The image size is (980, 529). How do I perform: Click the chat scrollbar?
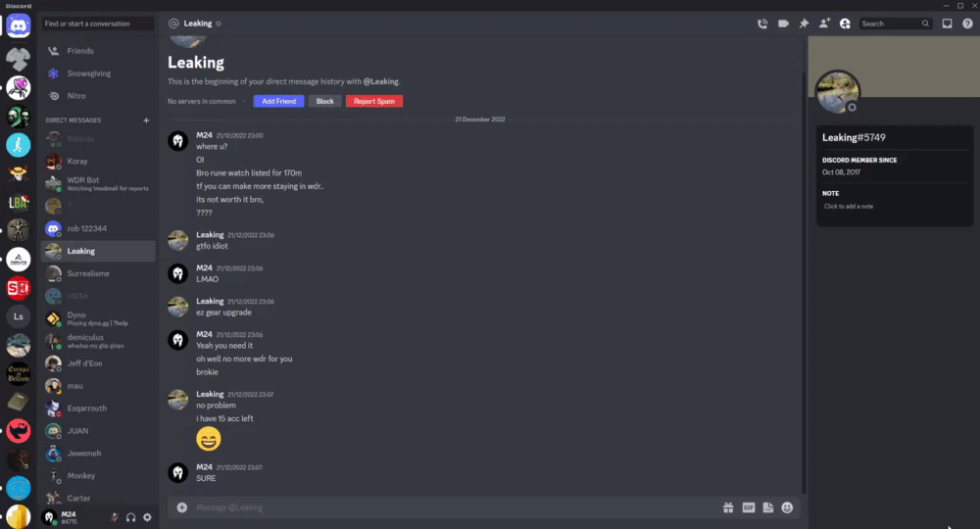tap(804, 281)
